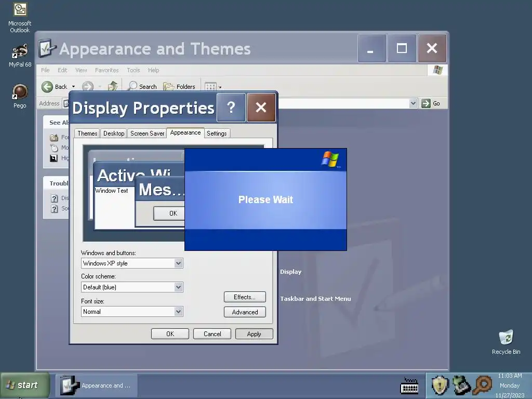Click the magnifier tray icon
Screen dimensions: 532x399
[483, 385]
